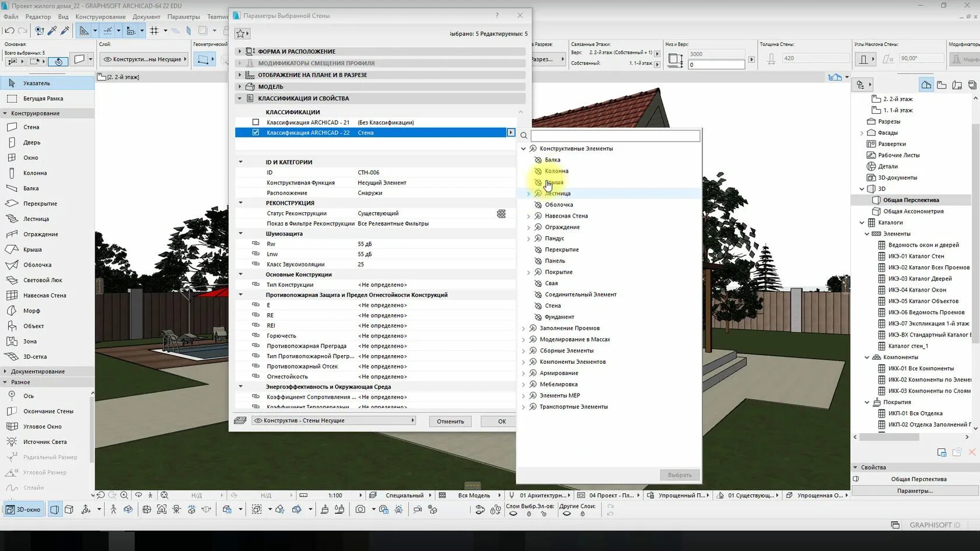
Task: Select the Морф (Morph) tool
Action: 32,311
